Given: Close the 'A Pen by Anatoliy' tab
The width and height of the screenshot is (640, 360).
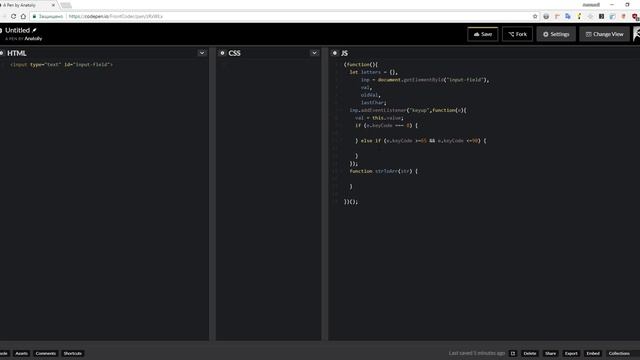Looking at the screenshot, I should click(x=53, y=5).
